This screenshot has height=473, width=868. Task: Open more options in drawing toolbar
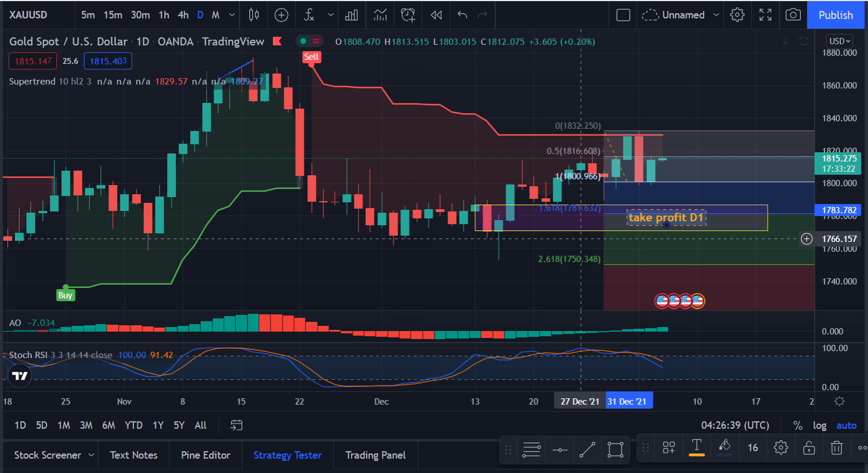click(862, 448)
